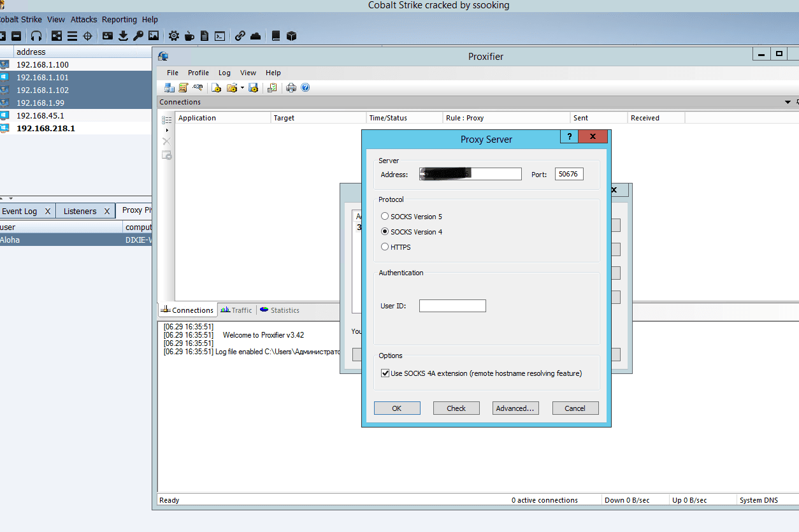
Task: Click the Proxifier printer icon
Action: 291,88
